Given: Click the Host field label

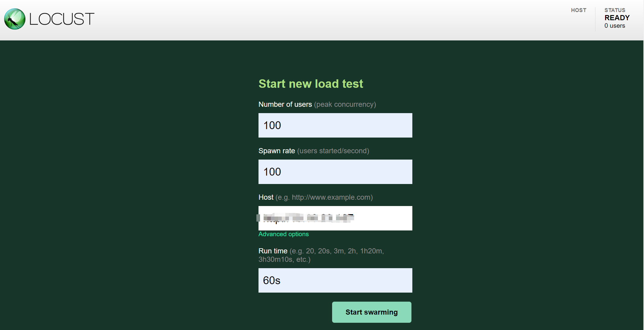Looking at the screenshot, I should coord(266,197).
